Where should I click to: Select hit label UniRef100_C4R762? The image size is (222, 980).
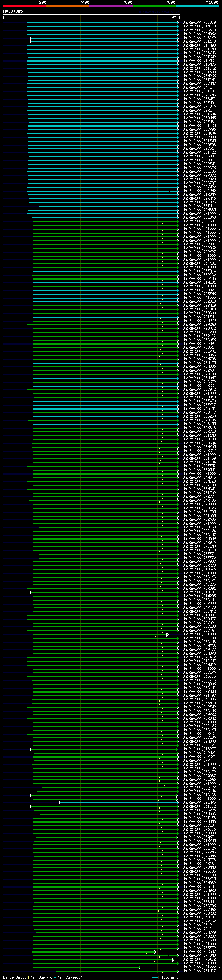[199, 921]
